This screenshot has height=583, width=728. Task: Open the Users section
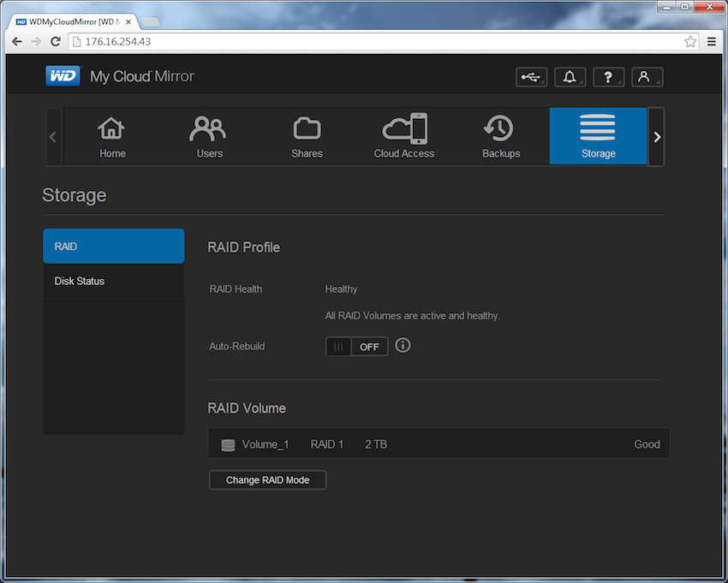point(209,136)
